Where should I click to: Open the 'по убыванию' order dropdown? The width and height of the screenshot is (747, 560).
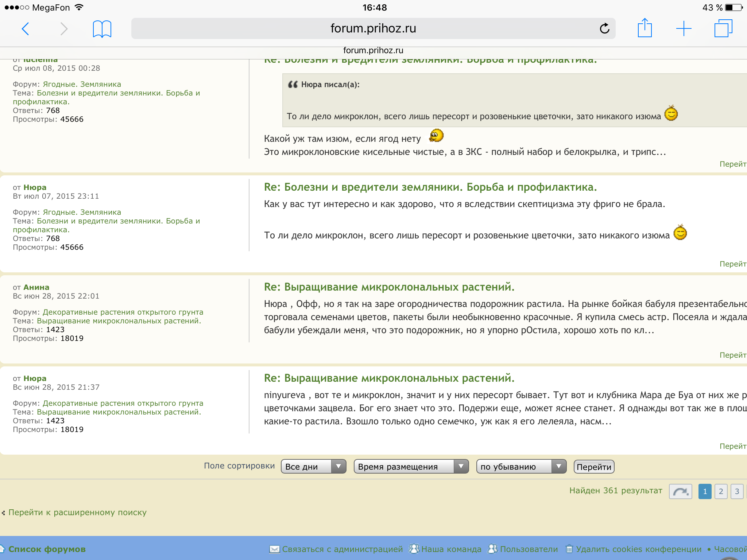click(x=521, y=467)
